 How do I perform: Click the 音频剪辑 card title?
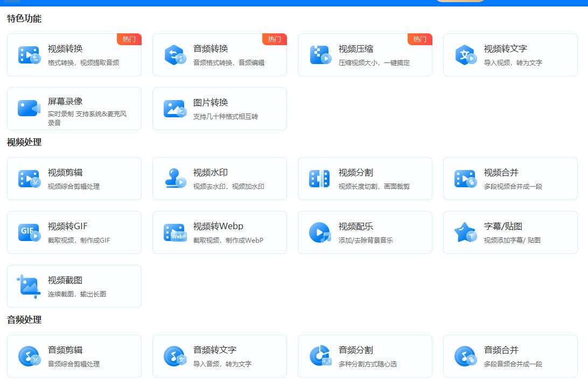point(65,350)
